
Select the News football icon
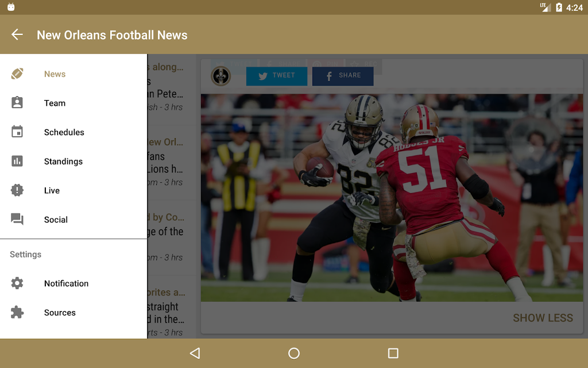coord(17,74)
